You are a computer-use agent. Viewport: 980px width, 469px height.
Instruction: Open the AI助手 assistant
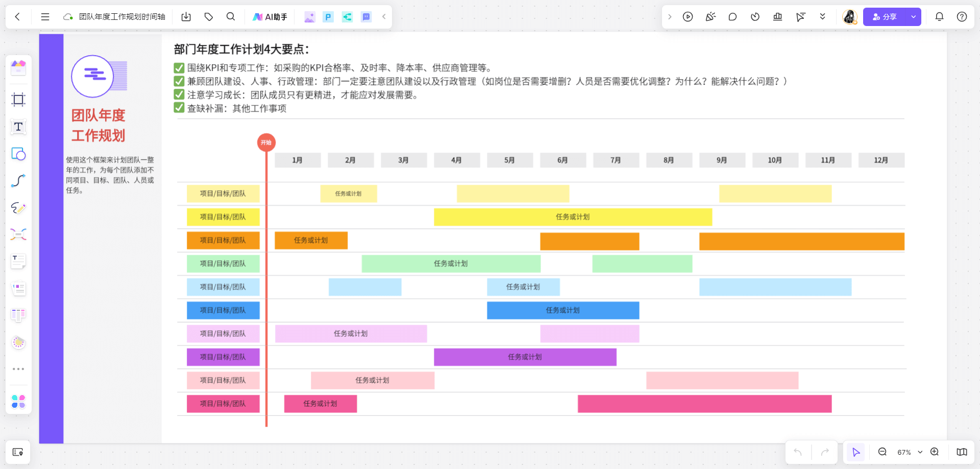tap(270, 17)
